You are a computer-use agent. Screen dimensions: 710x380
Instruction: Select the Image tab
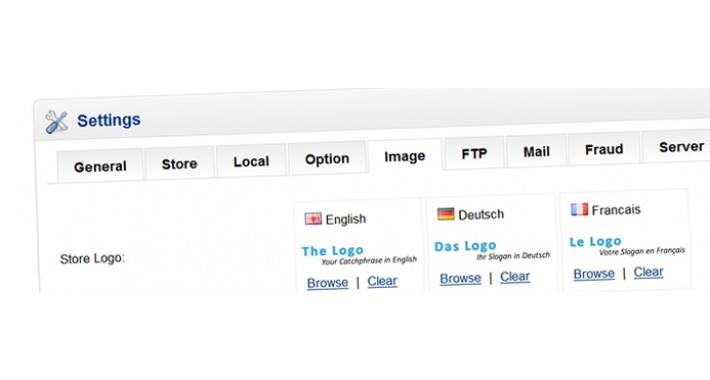coord(405,156)
